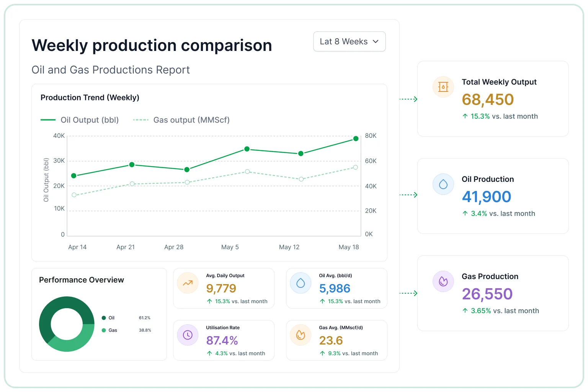This screenshot has height=392, width=588.
Task: Click the trend arrow icon for Avg. Daily Output
Action: pos(188,283)
